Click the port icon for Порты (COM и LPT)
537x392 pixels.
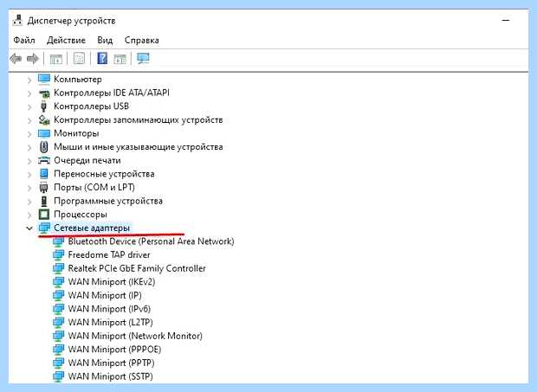click(43, 188)
